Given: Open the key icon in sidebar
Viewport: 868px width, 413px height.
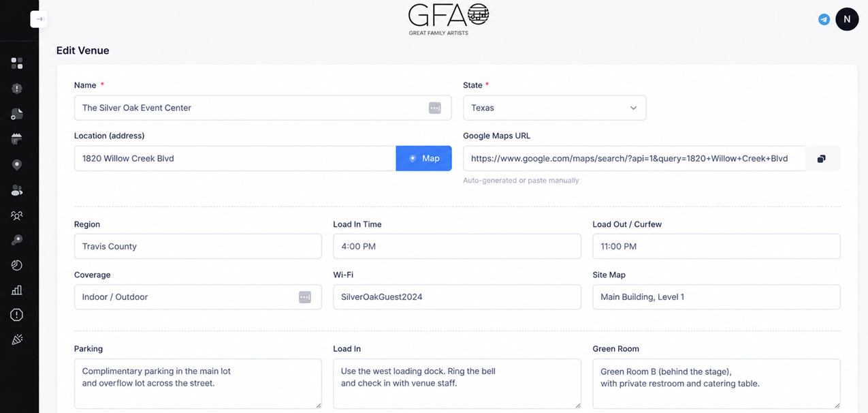Looking at the screenshot, I should tap(17, 240).
